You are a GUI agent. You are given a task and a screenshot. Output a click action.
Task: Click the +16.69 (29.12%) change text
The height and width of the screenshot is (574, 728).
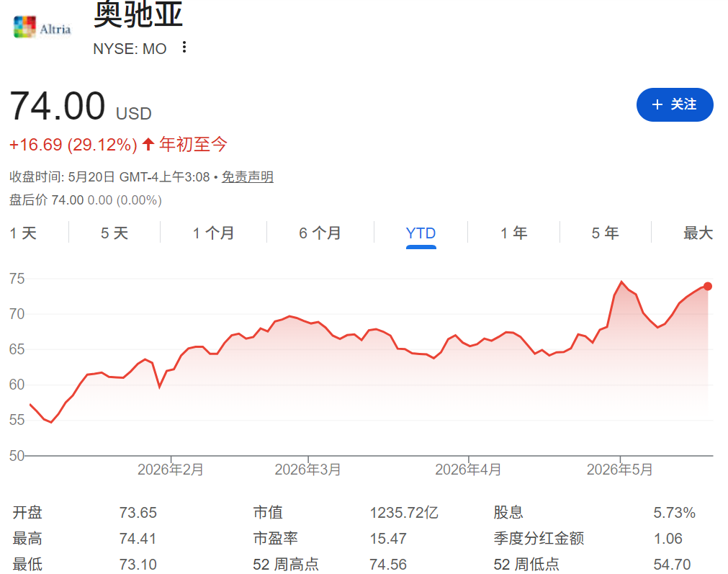tap(73, 145)
